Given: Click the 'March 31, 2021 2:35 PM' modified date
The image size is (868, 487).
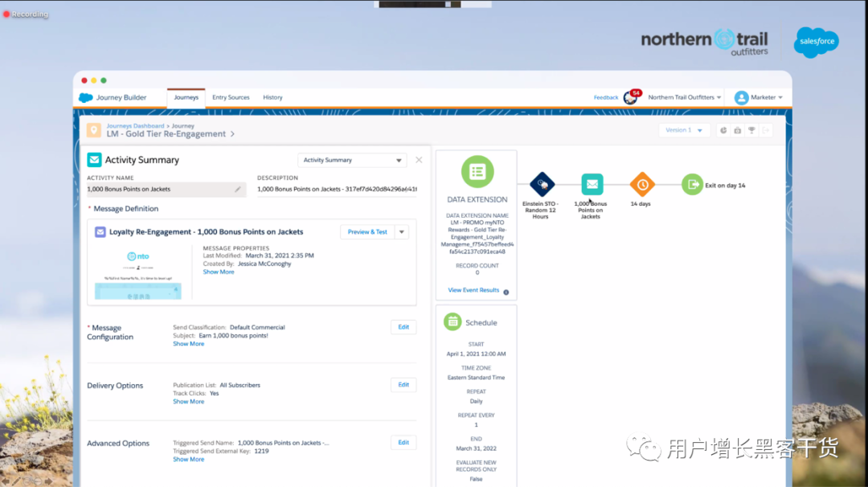Looking at the screenshot, I should coord(280,256).
